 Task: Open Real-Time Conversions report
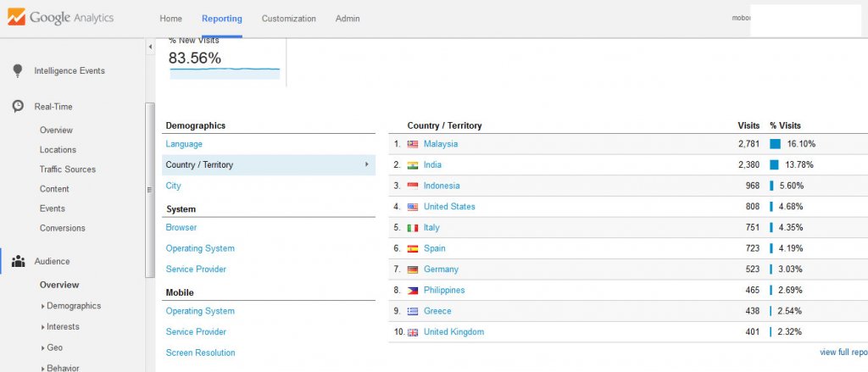click(x=62, y=228)
